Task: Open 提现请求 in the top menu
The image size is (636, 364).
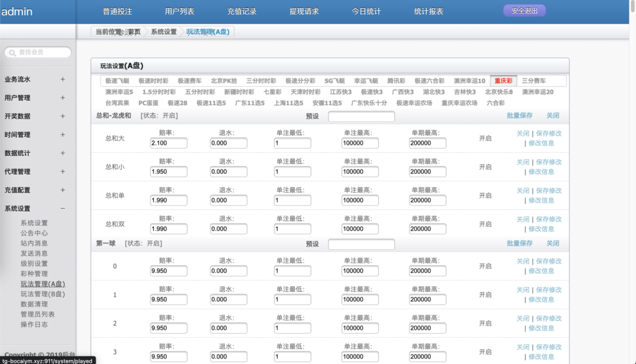Action: pyautogui.click(x=304, y=12)
